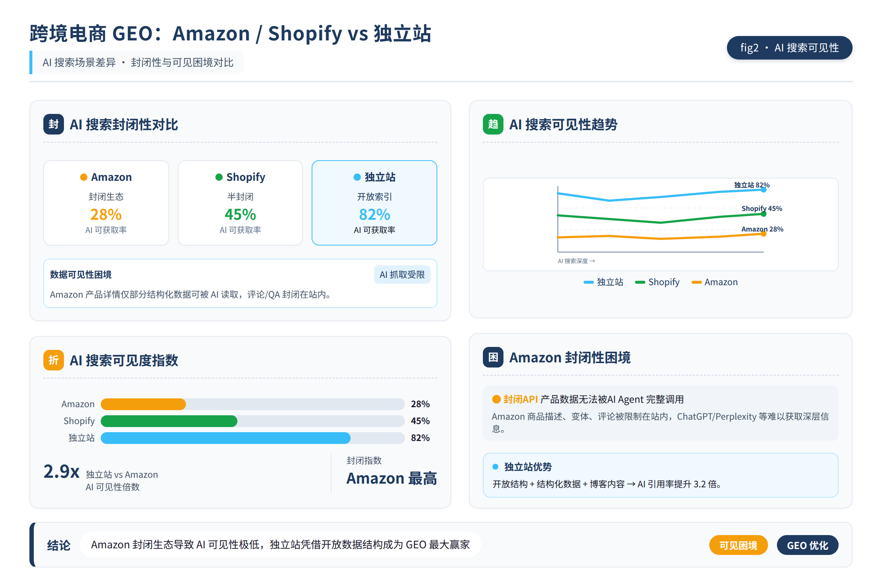Viewport: 882px width, 588px height.
Task: Click the 独立站 row label in the bar list
Action: [x=81, y=438]
